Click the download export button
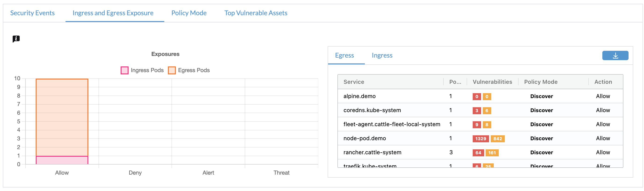This screenshot has width=644, height=191. [x=615, y=55]
